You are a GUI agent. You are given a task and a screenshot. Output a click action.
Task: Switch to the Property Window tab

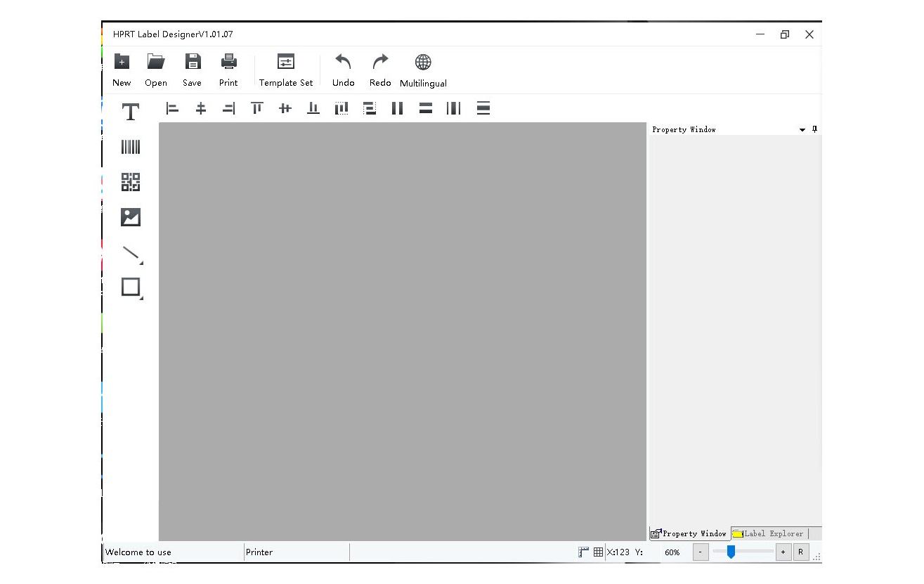689,533
